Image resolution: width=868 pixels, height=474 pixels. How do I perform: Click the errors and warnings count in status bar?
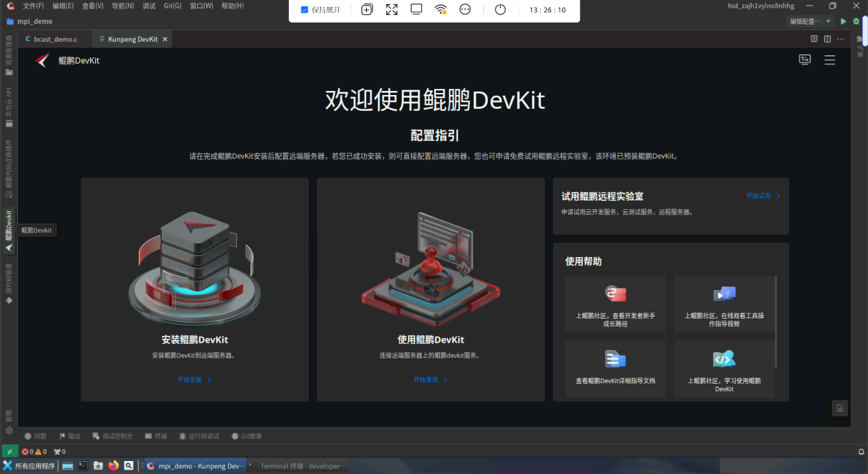[x=34, y=451]
